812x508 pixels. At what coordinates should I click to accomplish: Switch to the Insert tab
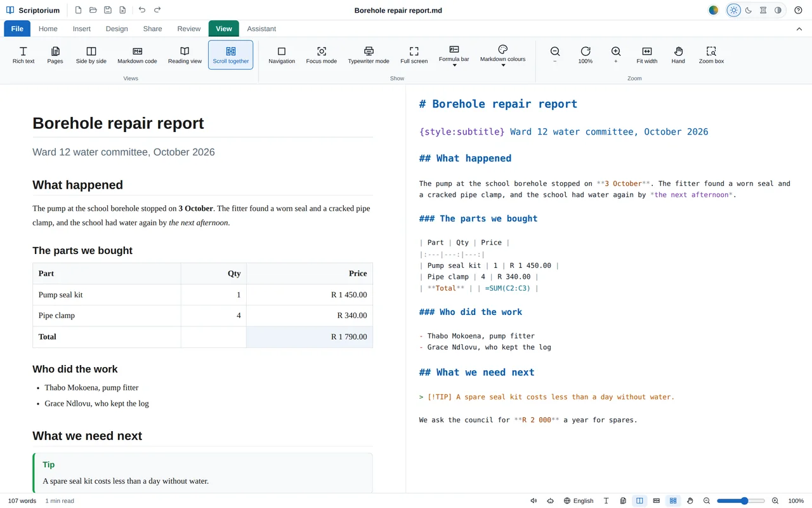click(x=82, y=29)
